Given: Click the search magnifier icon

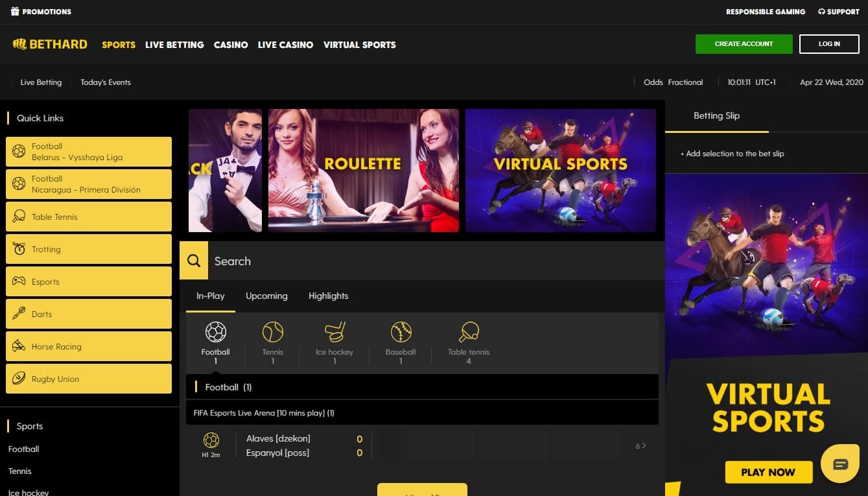Looking at the screenshot, I should (194, 261).
